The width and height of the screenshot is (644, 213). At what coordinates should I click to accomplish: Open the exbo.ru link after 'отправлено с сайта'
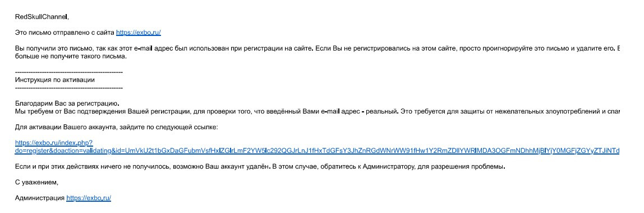[x=141, y=33]
